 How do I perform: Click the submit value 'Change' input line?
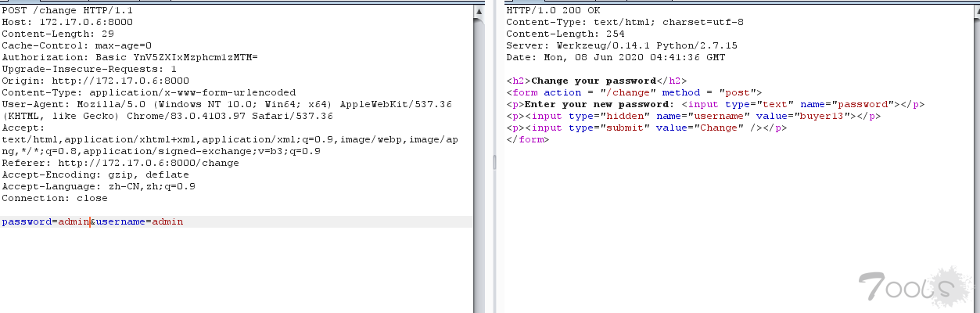coord(647,127)
